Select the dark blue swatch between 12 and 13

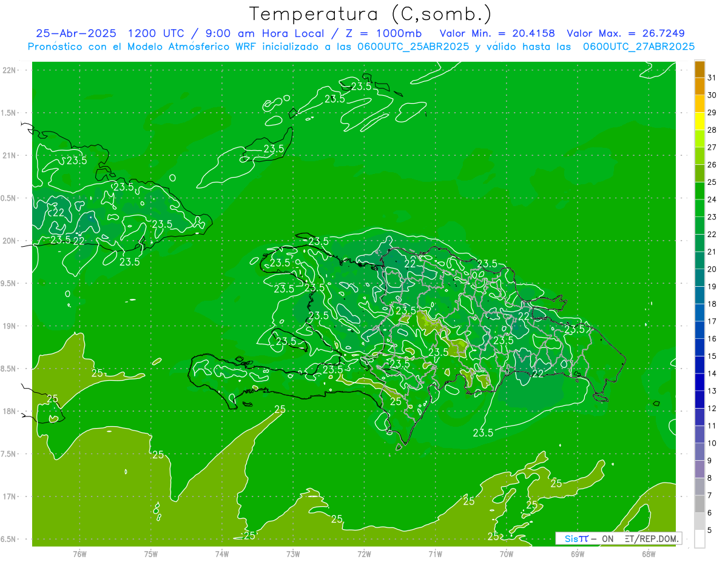point(699,400)
